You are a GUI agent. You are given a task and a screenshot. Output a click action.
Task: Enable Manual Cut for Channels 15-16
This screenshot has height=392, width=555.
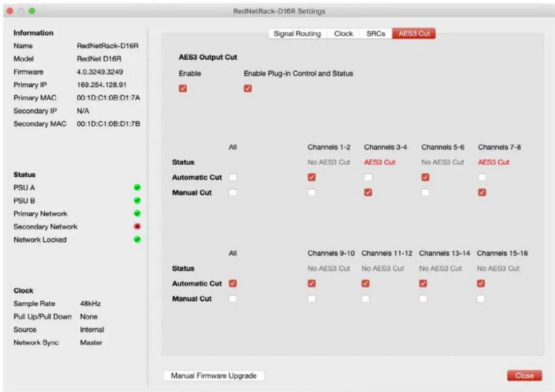pos(480,298)
